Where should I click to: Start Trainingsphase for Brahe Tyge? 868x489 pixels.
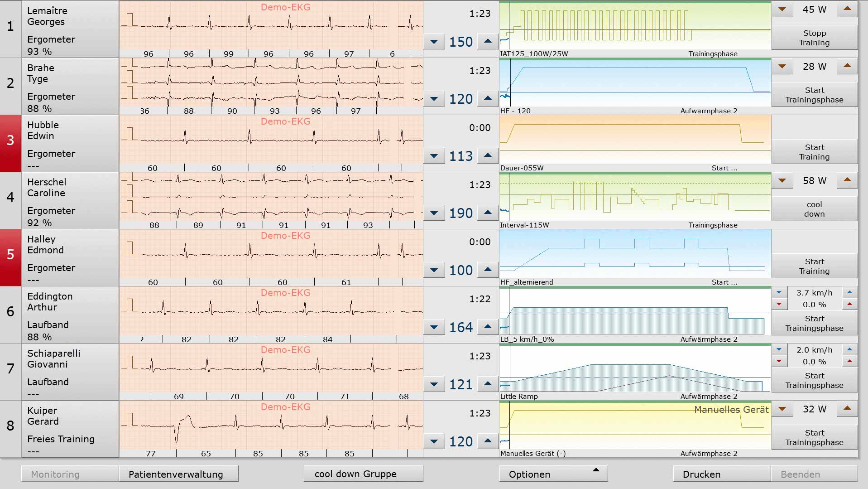pos(814,95)
